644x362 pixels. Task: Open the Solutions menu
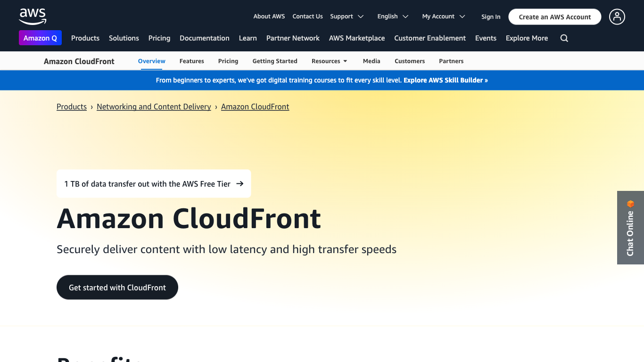coord(124,38)
